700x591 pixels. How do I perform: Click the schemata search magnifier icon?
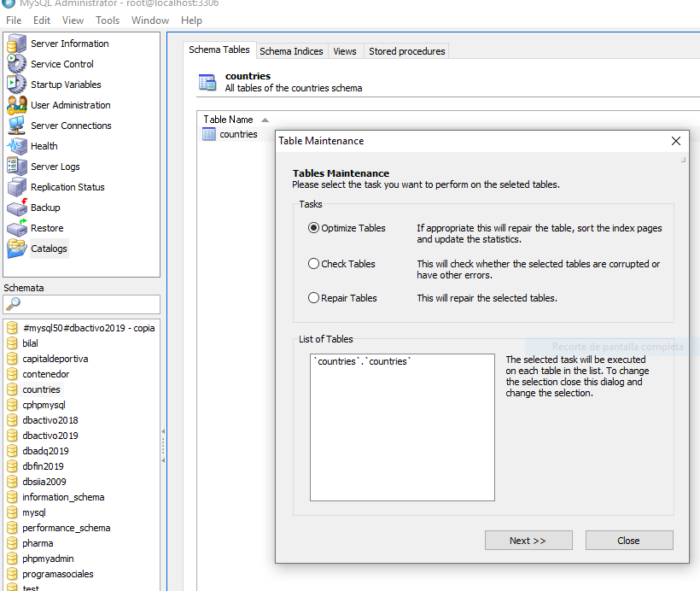tap(13, 304)
